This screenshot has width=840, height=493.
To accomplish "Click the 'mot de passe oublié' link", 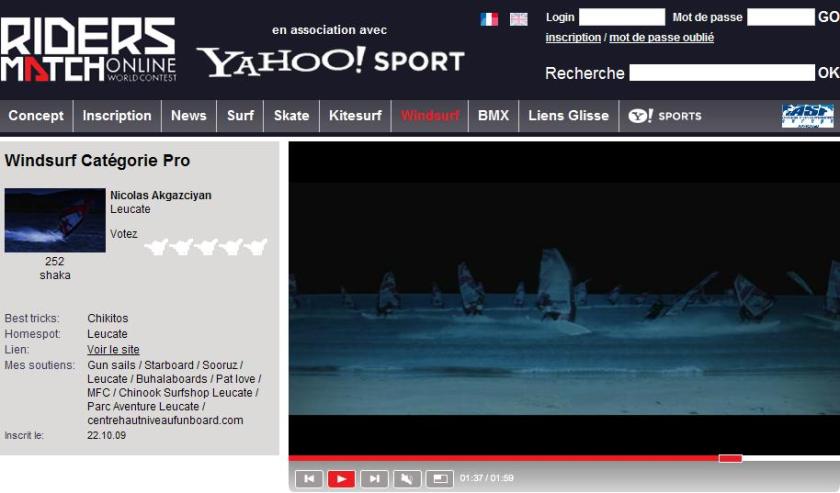I will point(661,38).
